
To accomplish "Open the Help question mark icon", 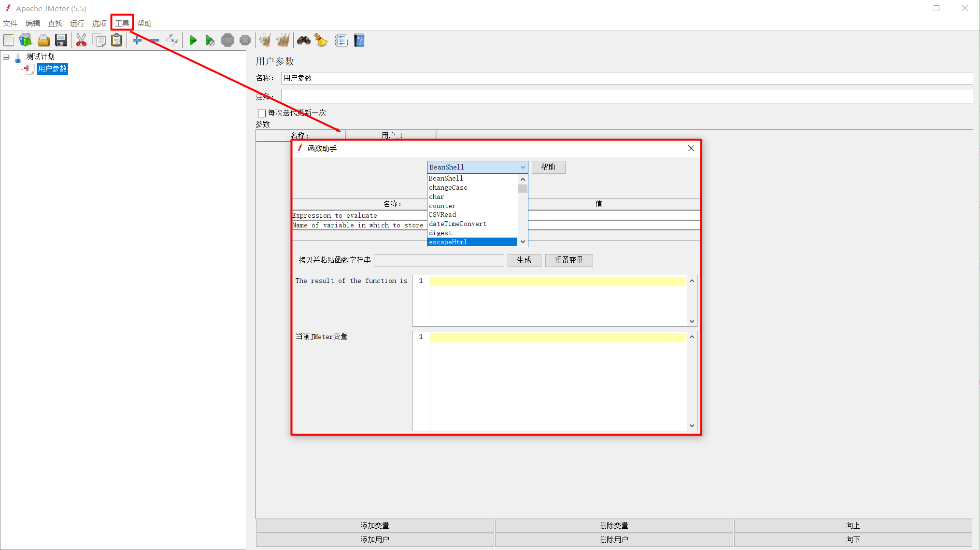I will coord(359,41).
